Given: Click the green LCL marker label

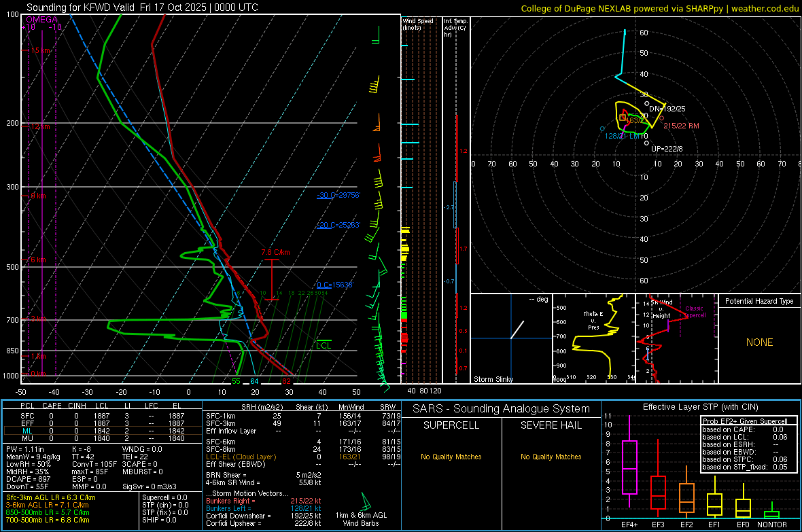Looking at the screenshot, I should (324, 345).
